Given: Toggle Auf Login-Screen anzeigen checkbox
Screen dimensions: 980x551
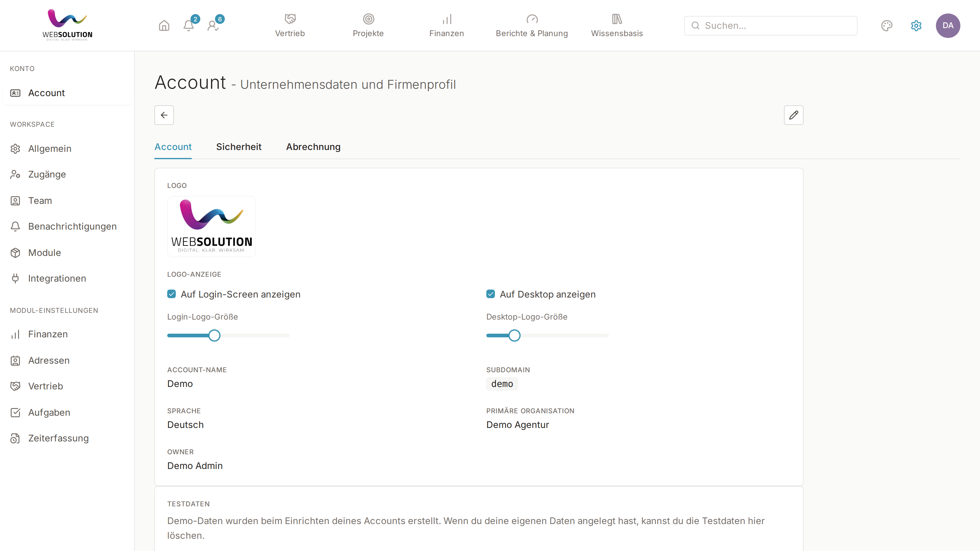Looking at the screenshot, I should click(171, 294).
